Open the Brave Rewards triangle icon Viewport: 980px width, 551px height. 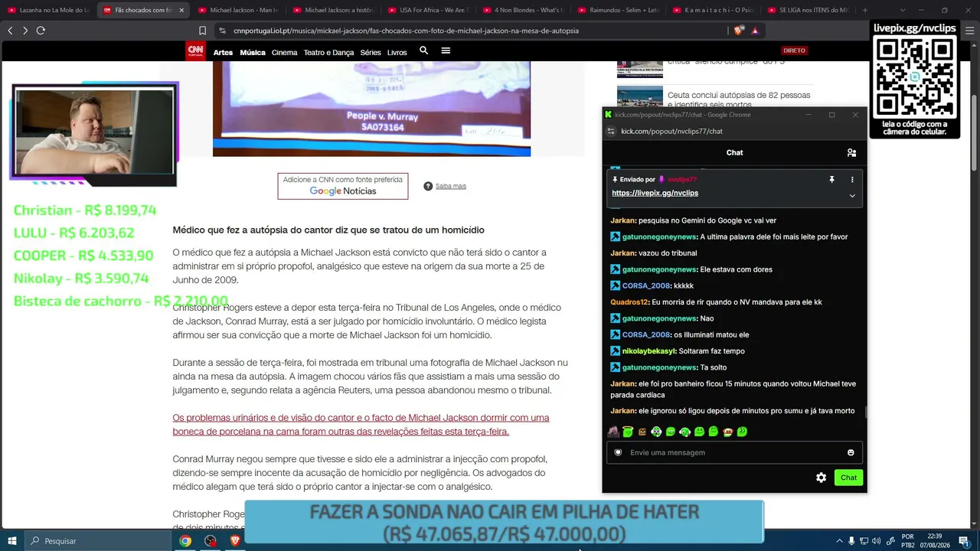click(x=755, y=31)
